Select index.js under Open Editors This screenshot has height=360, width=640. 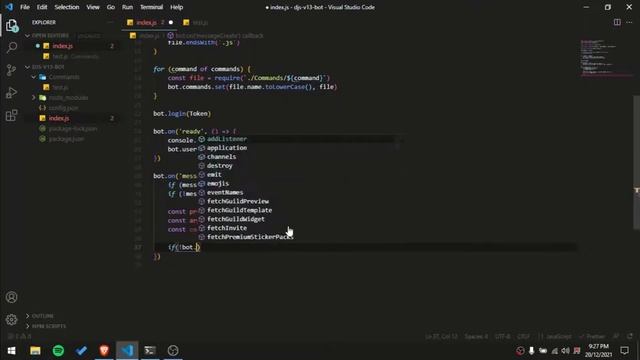pyautogui.click(x=70, y=46)
